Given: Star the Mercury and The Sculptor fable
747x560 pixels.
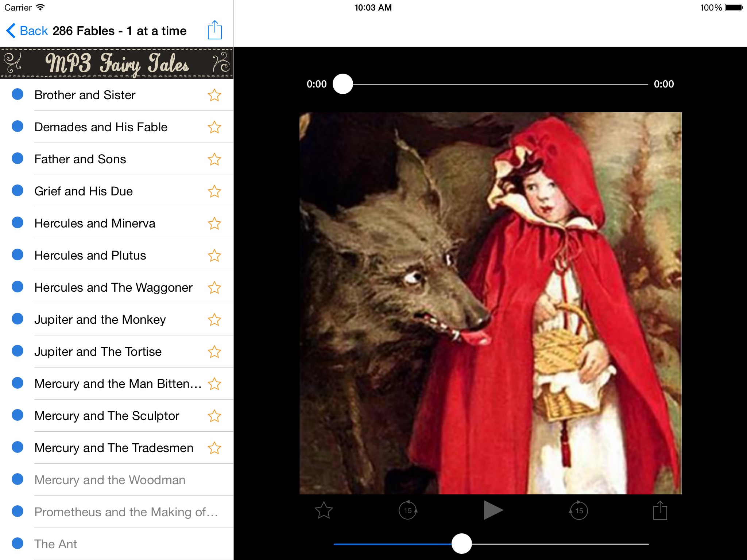Looking at the screenshot, I should (214, 416).
